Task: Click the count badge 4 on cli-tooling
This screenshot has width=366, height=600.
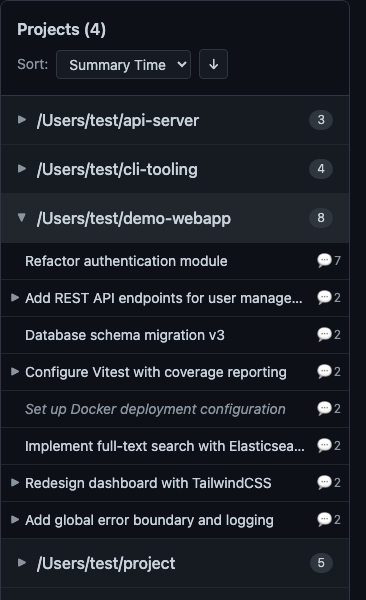Action: tap(321, 169)
